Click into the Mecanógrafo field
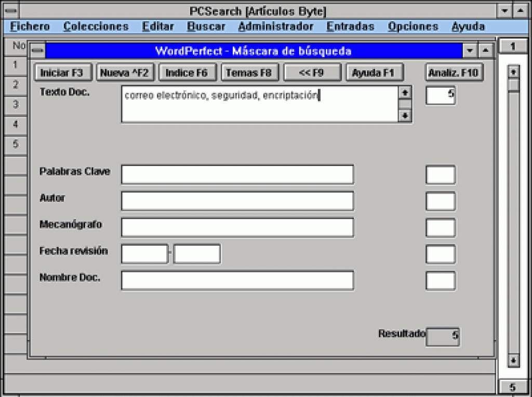 click(237, 228)
